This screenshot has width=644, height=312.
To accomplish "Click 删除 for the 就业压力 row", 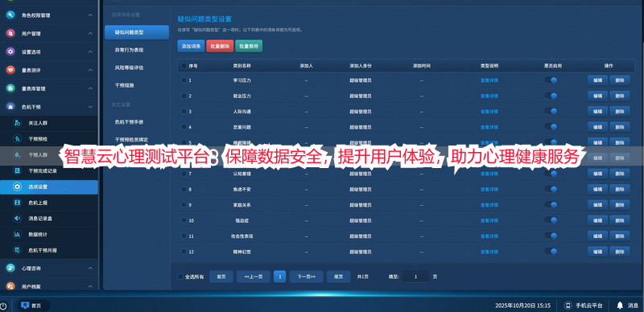I will pos(620,96).
